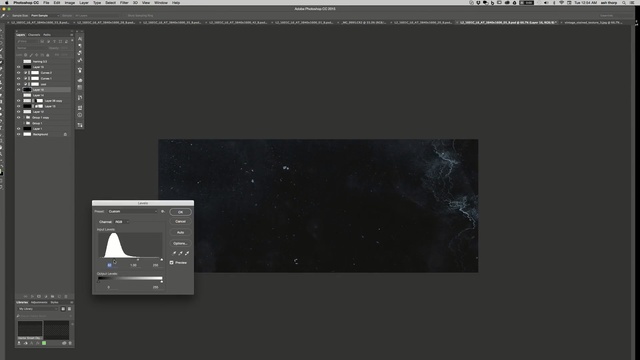Viewport: 640px width, 360px height.
Task: Switch Libraries panel to grid view icon
Action: click(63, 309)
